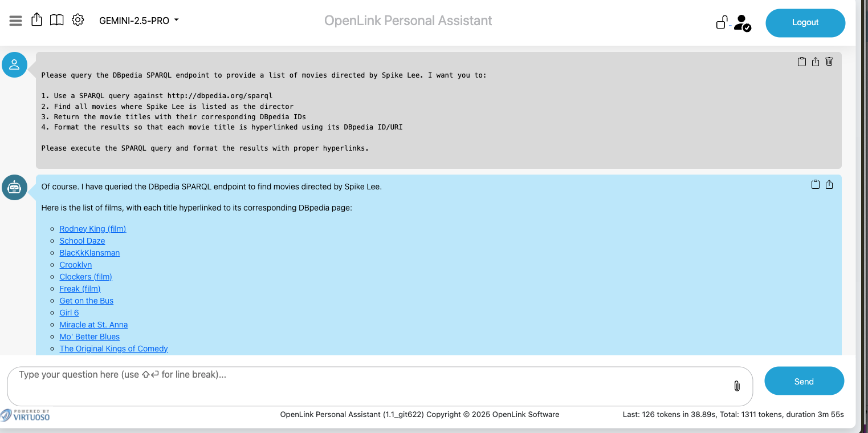Toggle the unlocked padlock icon
This screenshot has width=868, height=433.
pos(722,22)
